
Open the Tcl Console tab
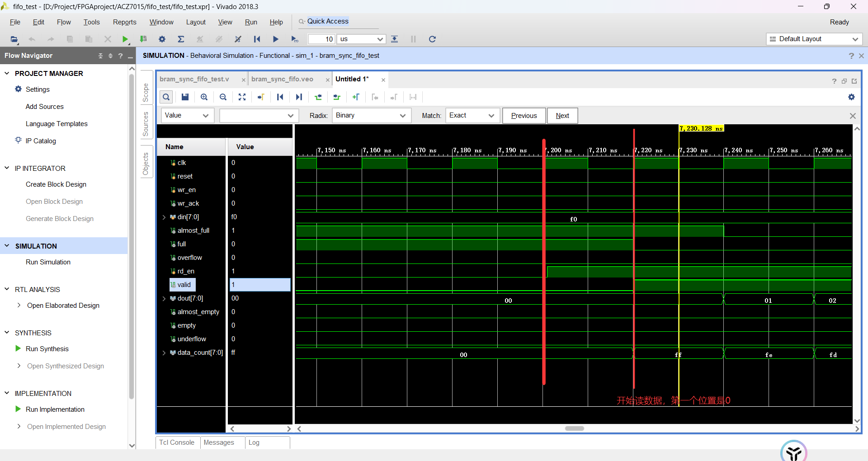(177, 442)
